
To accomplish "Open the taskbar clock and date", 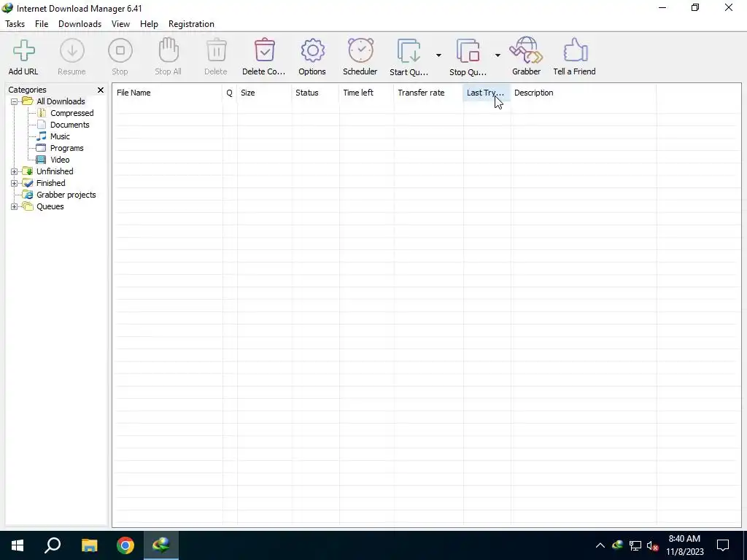I will 684,545.
